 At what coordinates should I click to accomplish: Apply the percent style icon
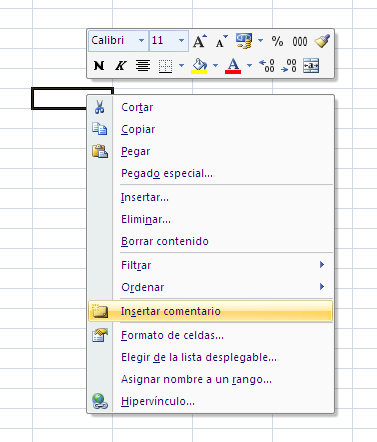tap(277, 41)
